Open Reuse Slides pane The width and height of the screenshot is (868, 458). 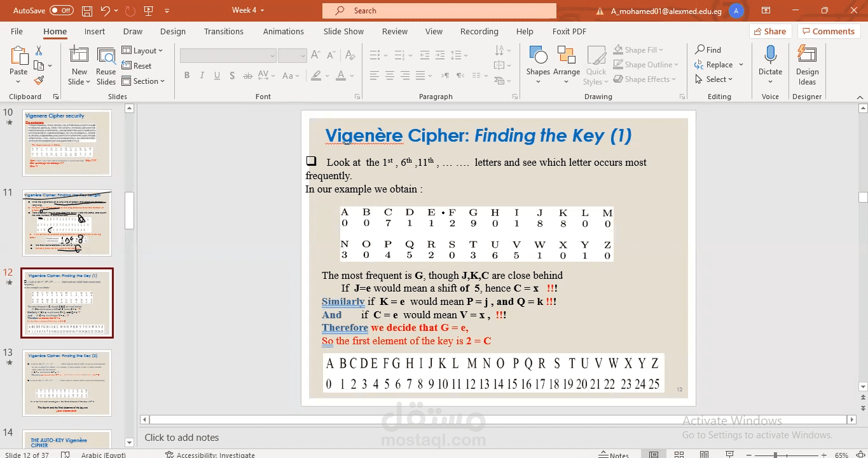tap(106, 56)
